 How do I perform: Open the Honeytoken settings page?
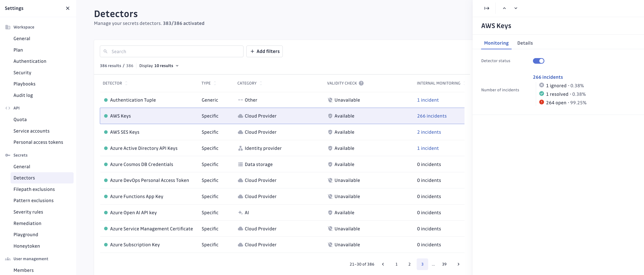point(26,246)
